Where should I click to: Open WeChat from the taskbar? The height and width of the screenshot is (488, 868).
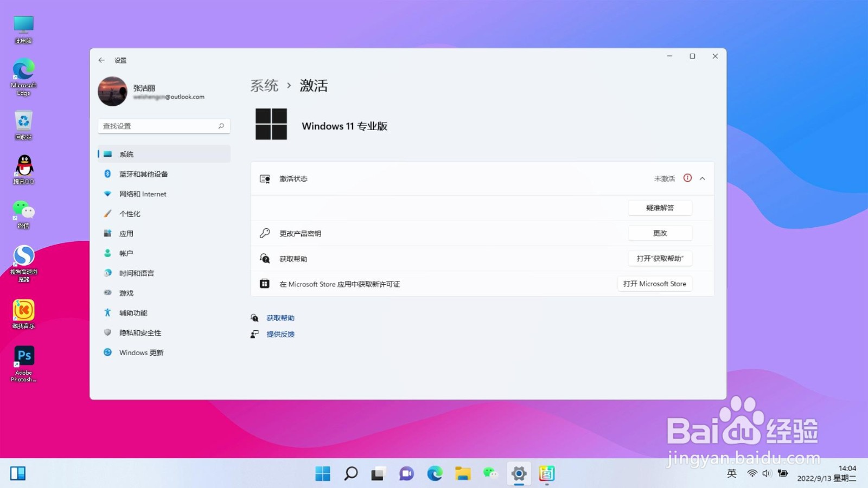[490, 473]
